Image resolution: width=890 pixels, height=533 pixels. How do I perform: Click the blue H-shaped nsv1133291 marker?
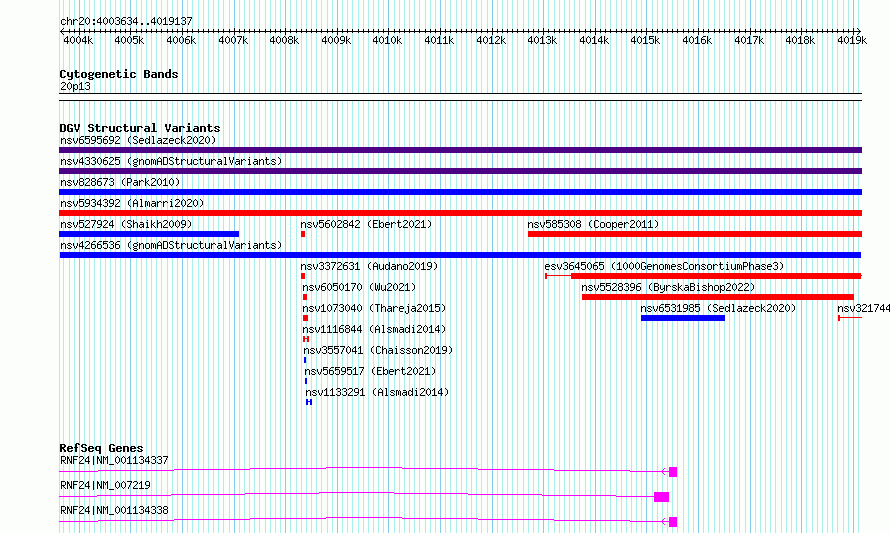pyautogui.click(x=309, y=402)
